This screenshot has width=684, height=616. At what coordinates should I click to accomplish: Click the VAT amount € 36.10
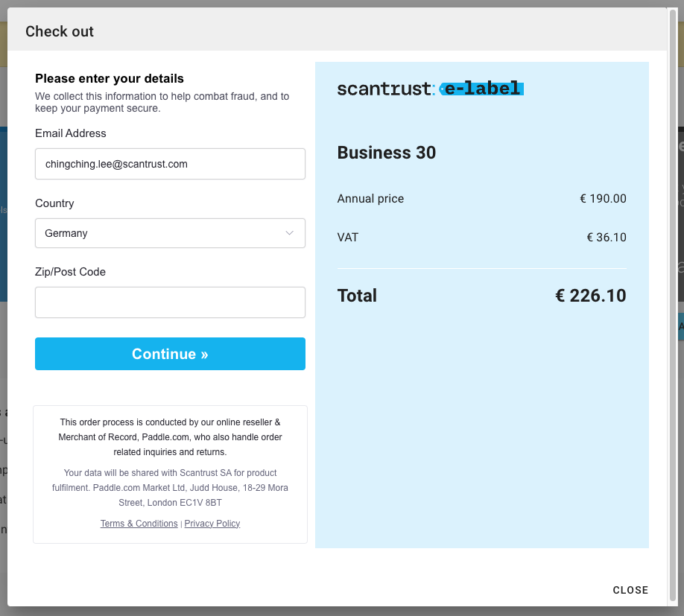(x=607, y=237)
